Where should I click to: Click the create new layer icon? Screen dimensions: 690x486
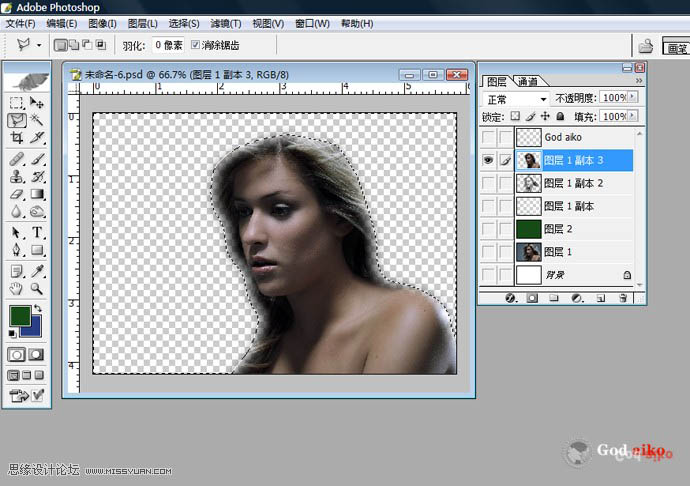point(601,298)
